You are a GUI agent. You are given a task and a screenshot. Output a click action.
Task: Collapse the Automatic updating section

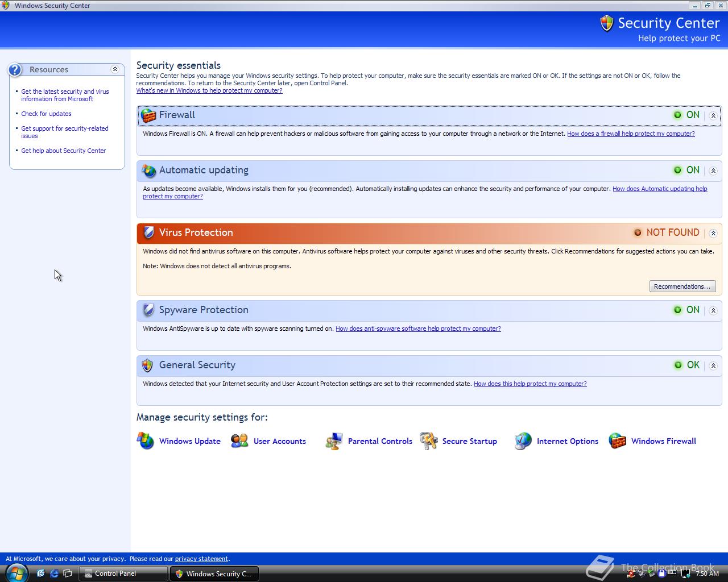coord(713,171)
